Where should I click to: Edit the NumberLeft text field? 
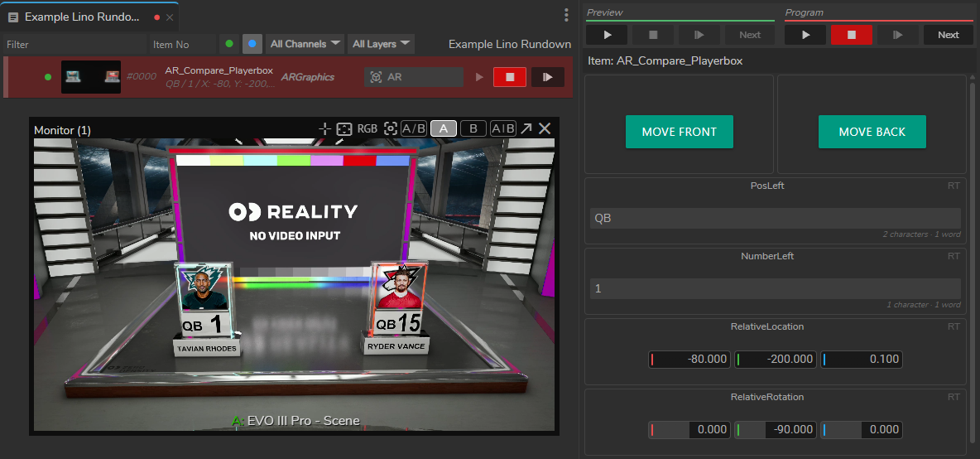click(x=775, y=289)
